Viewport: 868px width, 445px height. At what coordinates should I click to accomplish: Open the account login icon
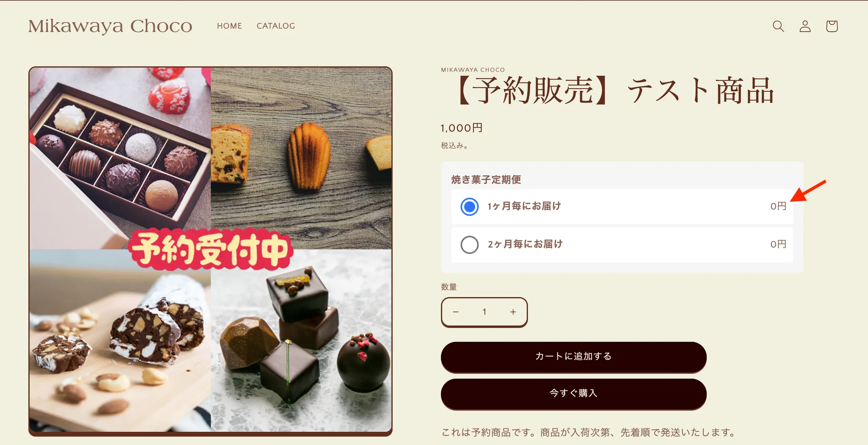tap(805, 26)
